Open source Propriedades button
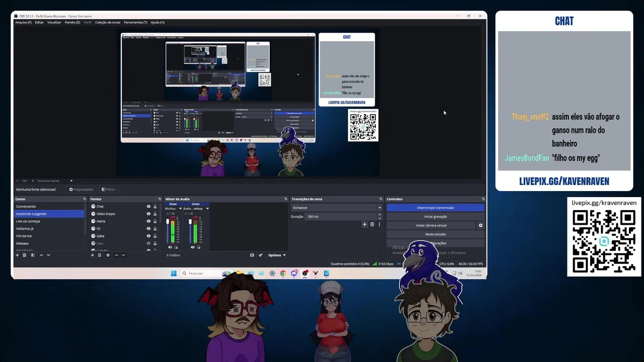The height and width of the screenshot is (362, 644). pos(82,190)
